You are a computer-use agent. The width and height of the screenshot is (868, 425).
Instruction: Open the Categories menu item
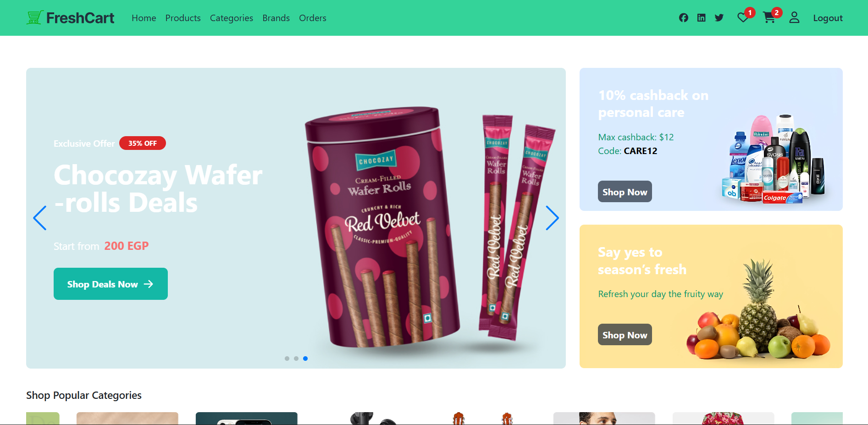click(232, 18)
